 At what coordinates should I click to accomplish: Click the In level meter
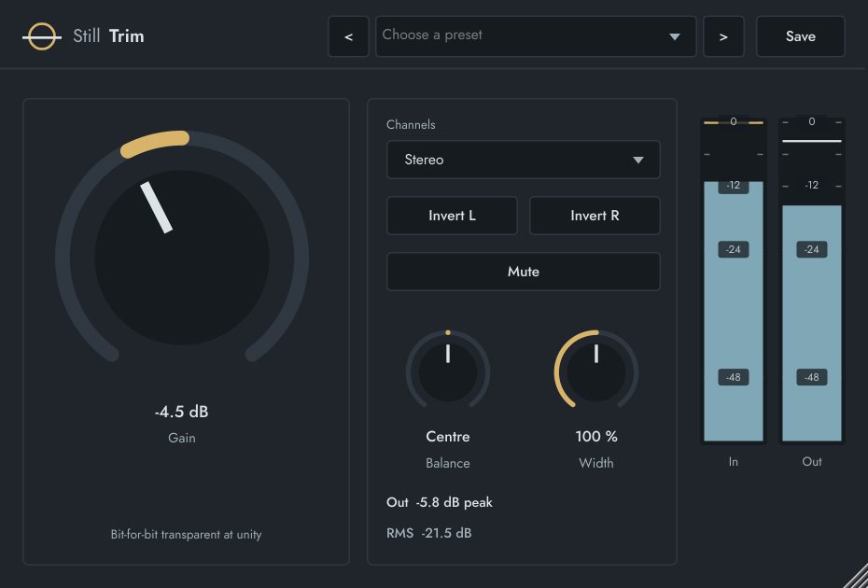click(x=734, y=280)
